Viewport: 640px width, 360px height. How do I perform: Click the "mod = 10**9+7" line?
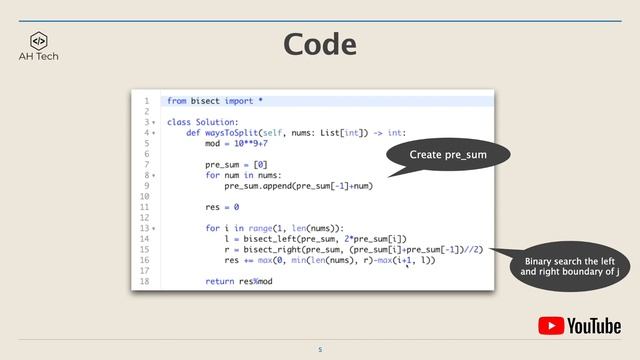tap(236, 143)
